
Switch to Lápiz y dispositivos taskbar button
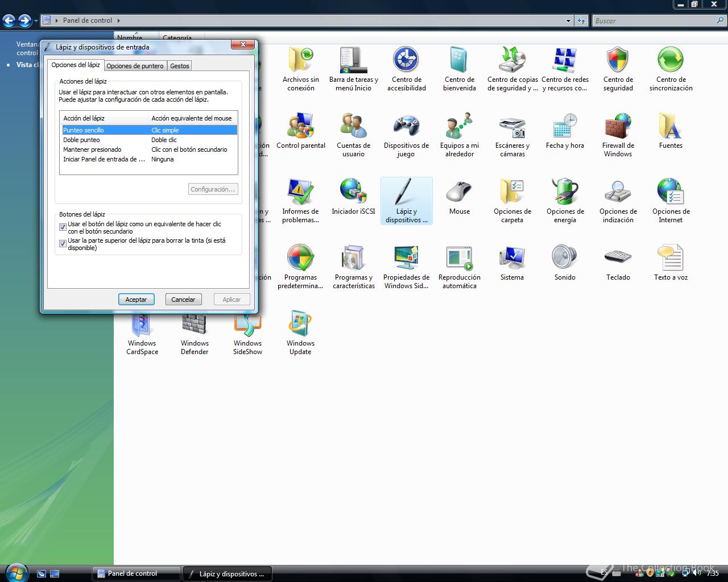227,573
